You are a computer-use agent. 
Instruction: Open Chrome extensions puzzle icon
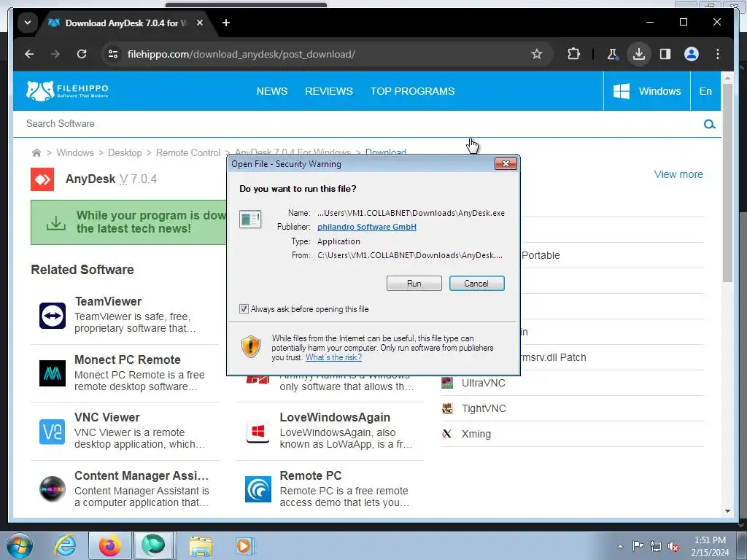pos(574,54)
